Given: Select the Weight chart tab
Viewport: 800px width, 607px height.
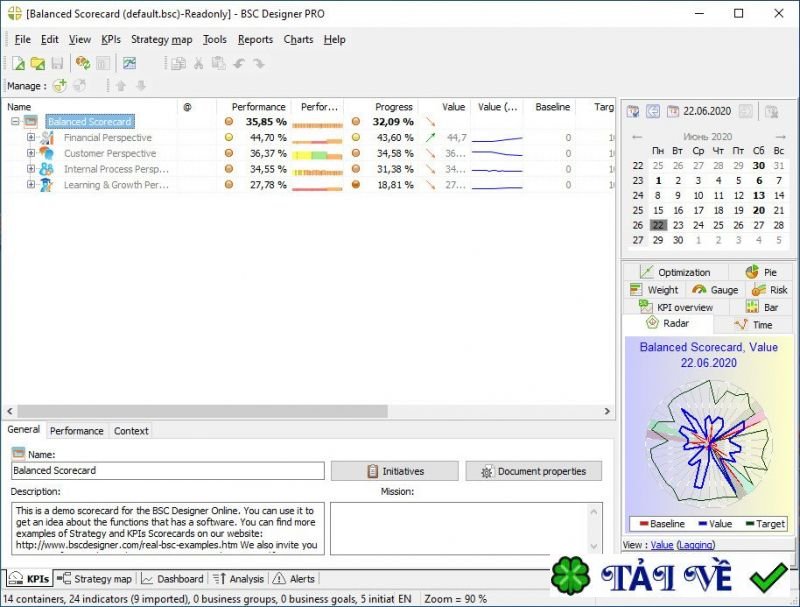Looking at the screenshot, I should pos(655,290).
